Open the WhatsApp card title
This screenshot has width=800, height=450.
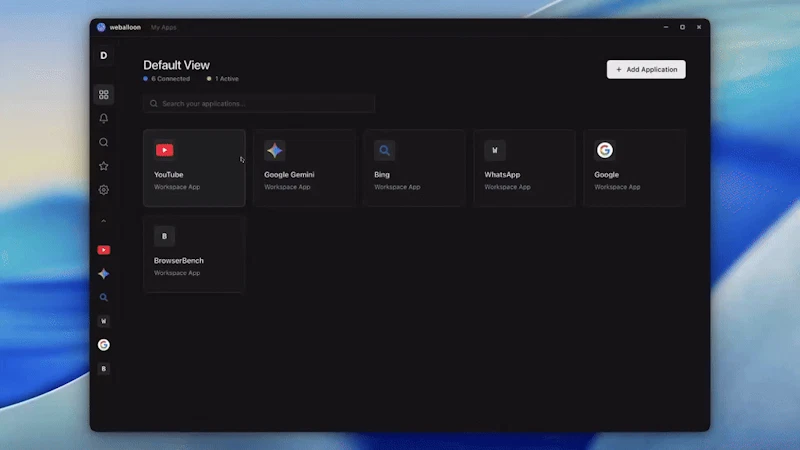tap(502, 174)
